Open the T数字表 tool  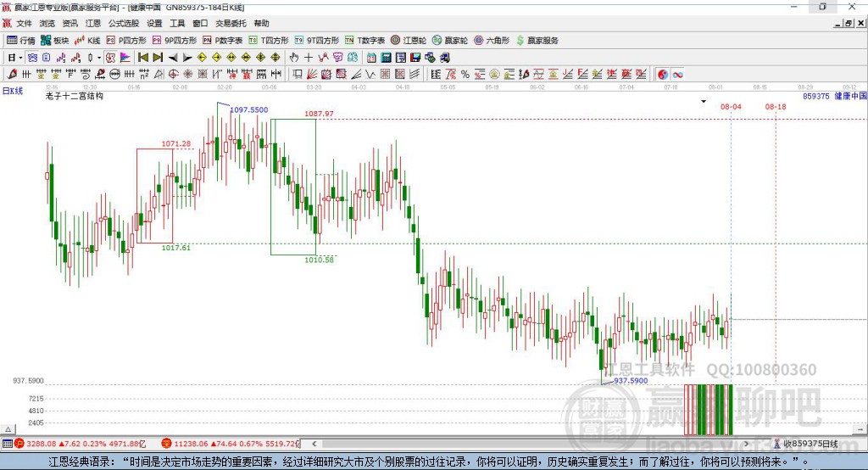coord(364,41)
